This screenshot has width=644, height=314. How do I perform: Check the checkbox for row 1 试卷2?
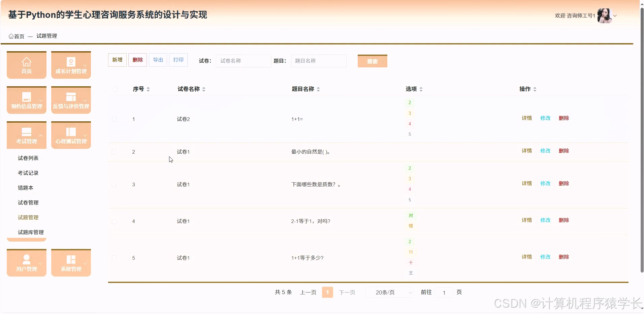point(115,119)
